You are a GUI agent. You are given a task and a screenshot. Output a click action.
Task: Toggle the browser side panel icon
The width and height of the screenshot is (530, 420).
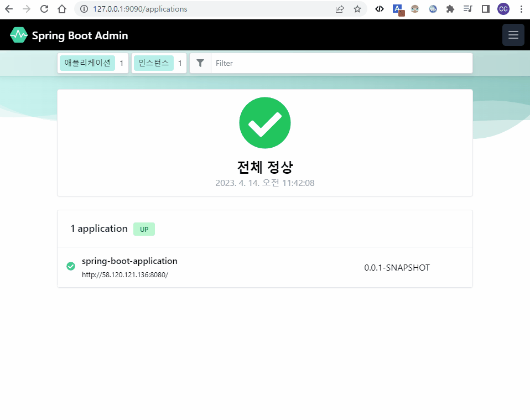point(486,9)
